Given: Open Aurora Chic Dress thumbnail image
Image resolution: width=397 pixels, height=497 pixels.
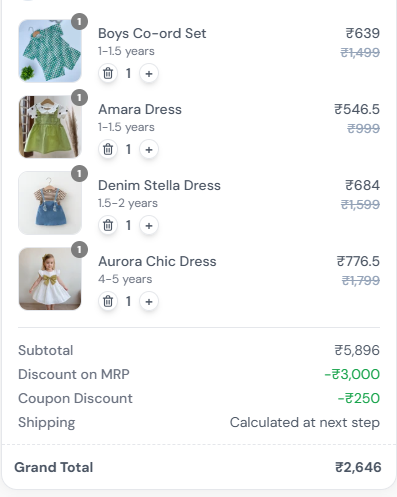Looking at the screenshot, I should pyautogui.click(x=50, y=279).
